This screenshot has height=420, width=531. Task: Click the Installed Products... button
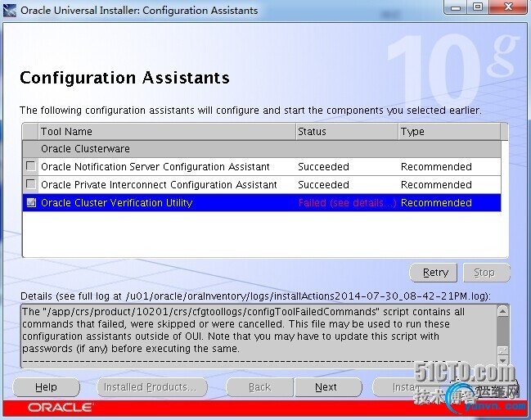tap(152, 387)
